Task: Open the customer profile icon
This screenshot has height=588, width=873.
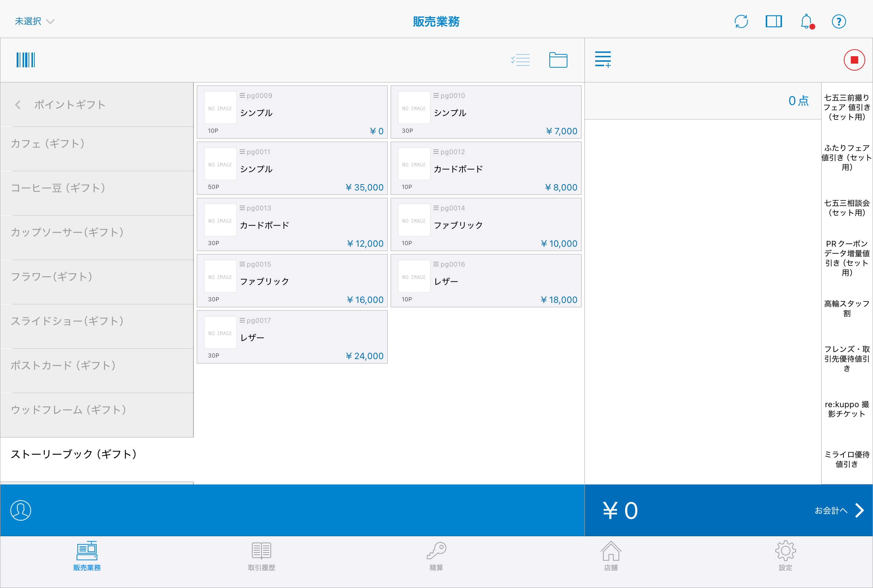Action: (21, 510)
